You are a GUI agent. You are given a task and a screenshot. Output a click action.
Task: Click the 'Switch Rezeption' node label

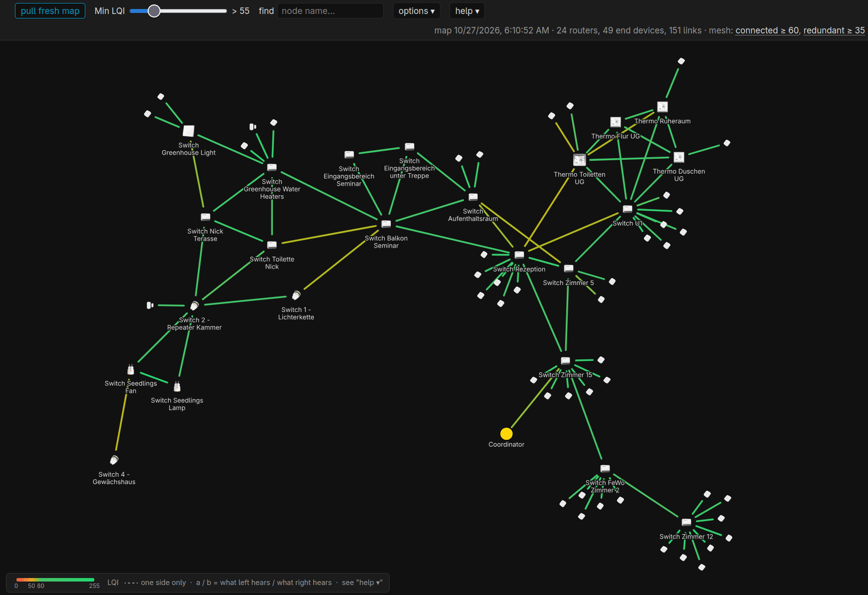coord(519,269)
